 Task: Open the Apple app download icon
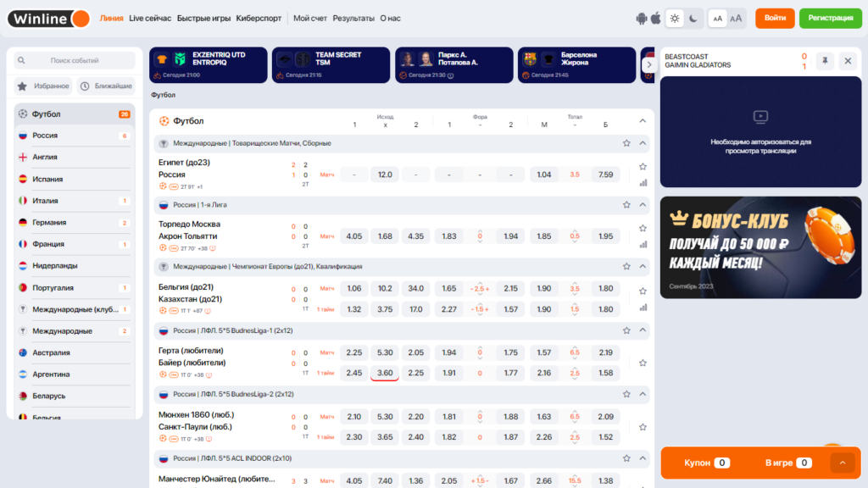655,19
